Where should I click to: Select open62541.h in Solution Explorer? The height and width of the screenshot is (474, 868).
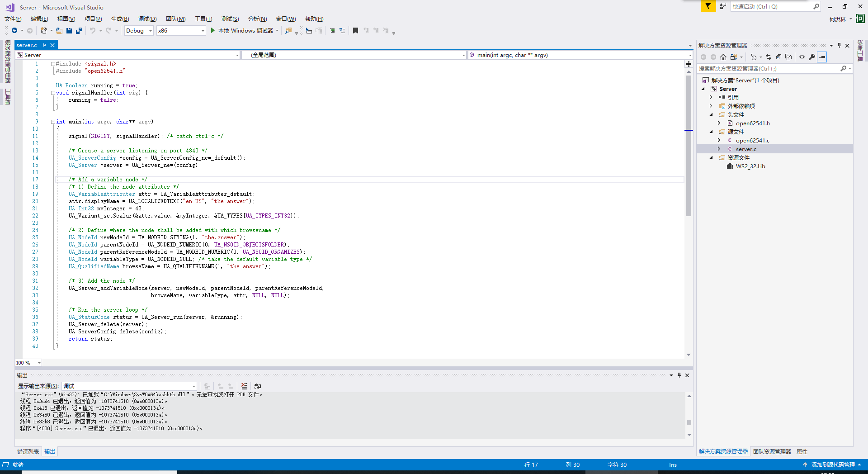point(753,123)
